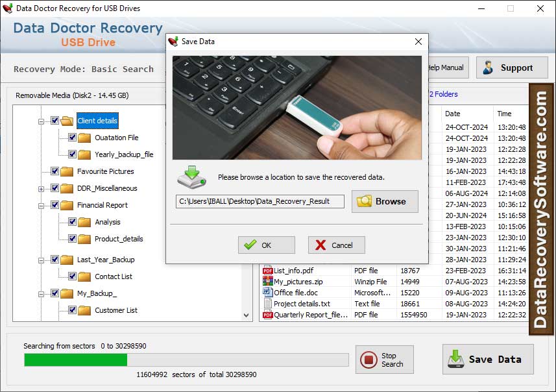Image resolution: width=556 pixels, height=392 pixels.
Task: Toggle the Yearly_backup_file checkbox
Action: pos(73,154)
